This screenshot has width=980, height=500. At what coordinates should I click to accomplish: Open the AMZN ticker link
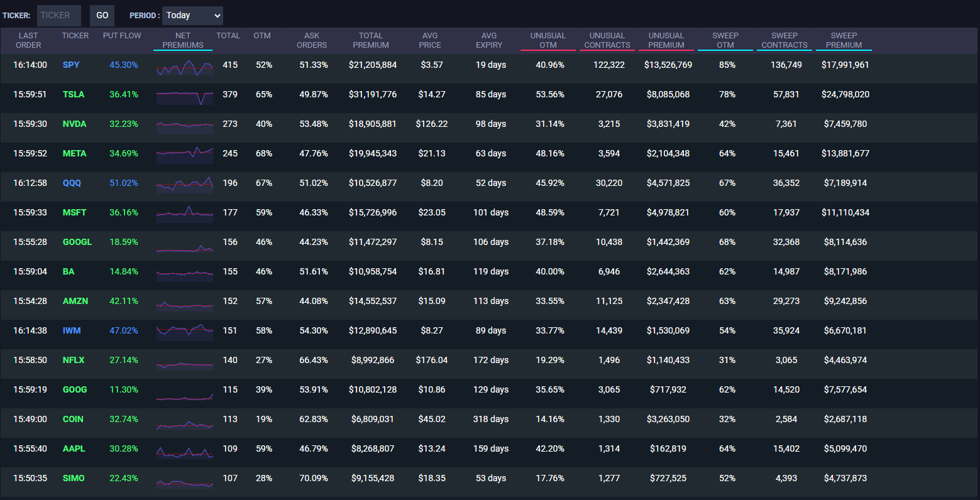coord(75,301)
